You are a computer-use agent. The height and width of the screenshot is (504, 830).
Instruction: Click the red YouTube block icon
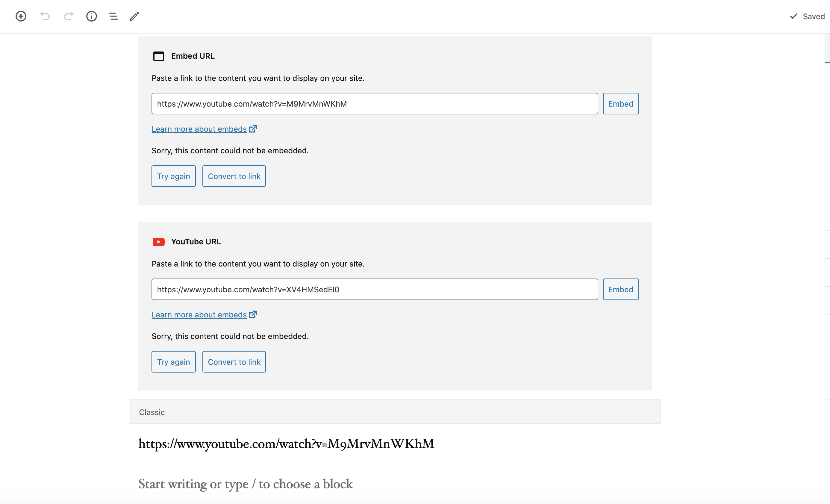159,242
